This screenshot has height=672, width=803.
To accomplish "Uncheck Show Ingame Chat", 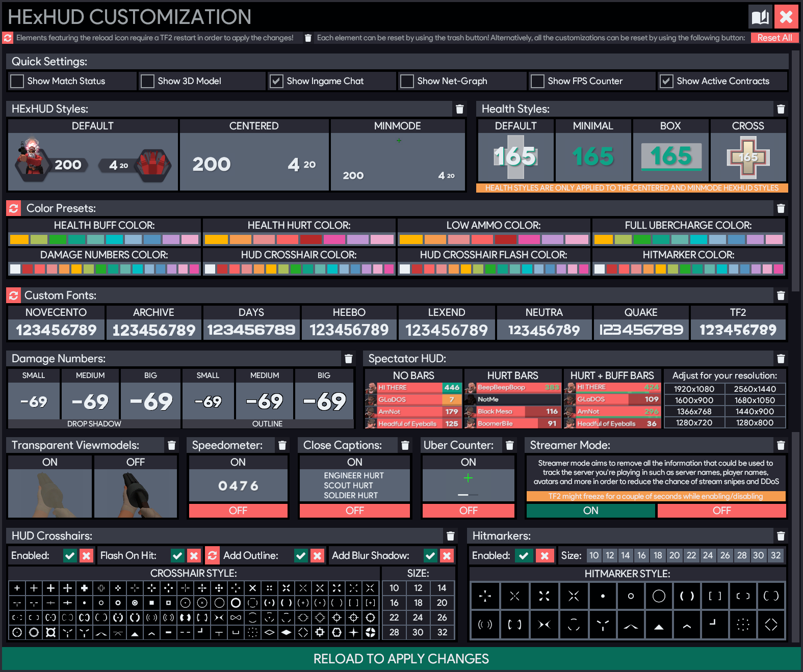I will point(277,81).
